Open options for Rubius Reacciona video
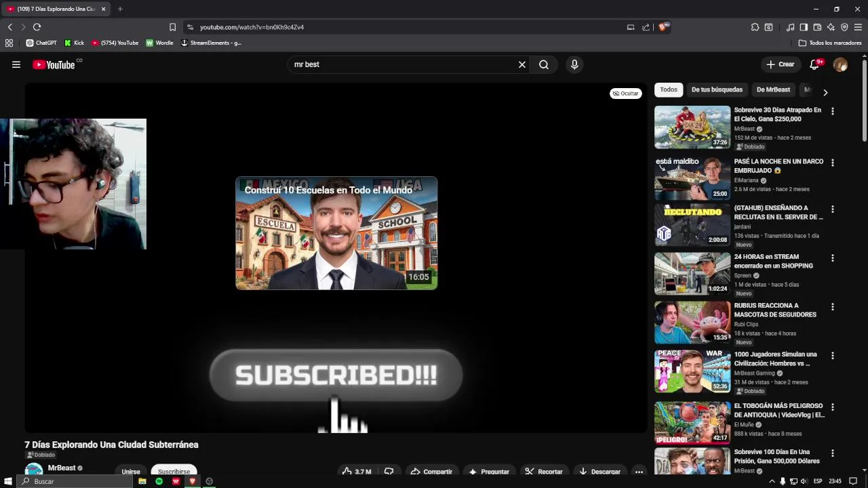868x488 pixels. tap(833, 307)
